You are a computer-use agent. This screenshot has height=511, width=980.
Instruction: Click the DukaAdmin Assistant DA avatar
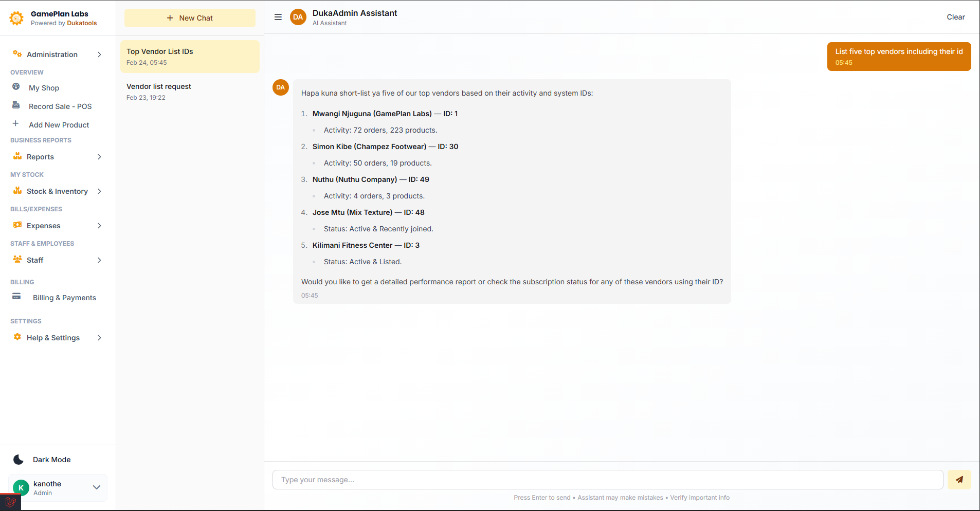(x=298, y=17)
